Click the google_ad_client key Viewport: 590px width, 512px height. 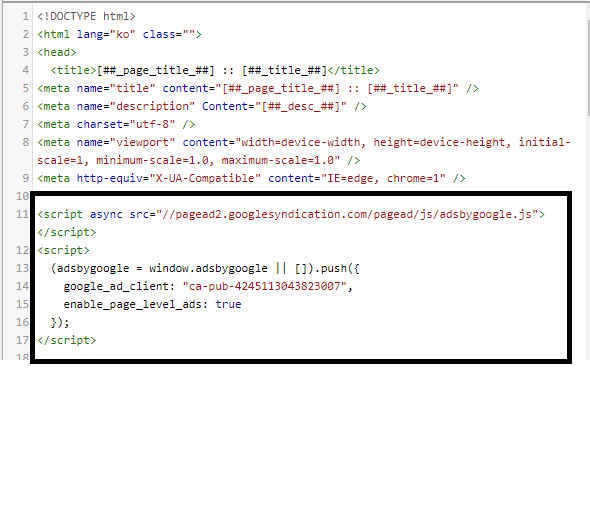click(116, 287)
